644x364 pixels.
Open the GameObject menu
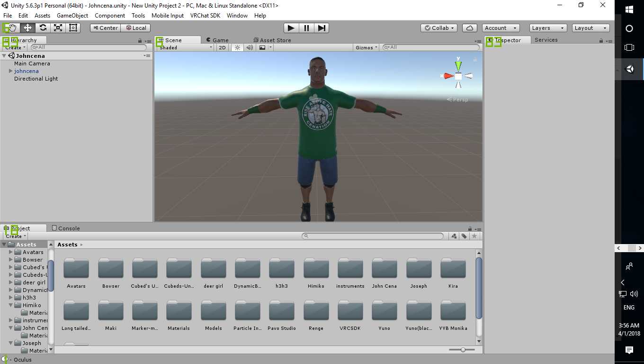click(72, 16)
